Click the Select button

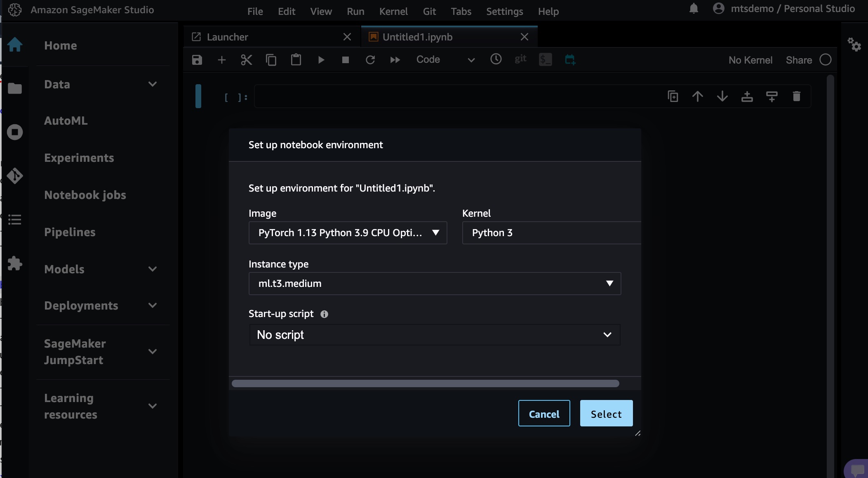tap(606, 414)
